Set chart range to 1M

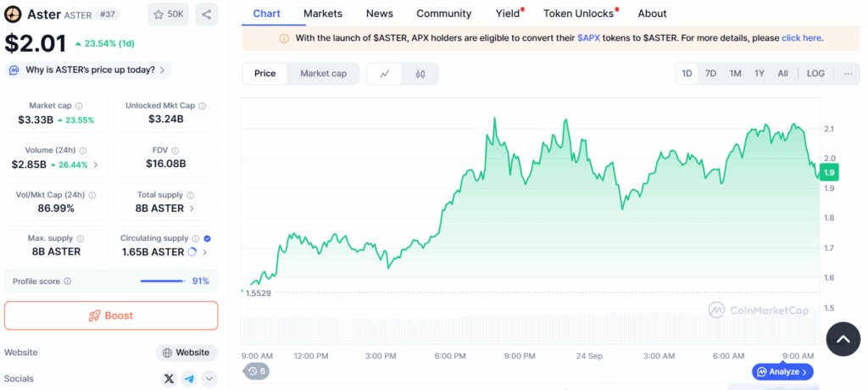click(735, 74)
